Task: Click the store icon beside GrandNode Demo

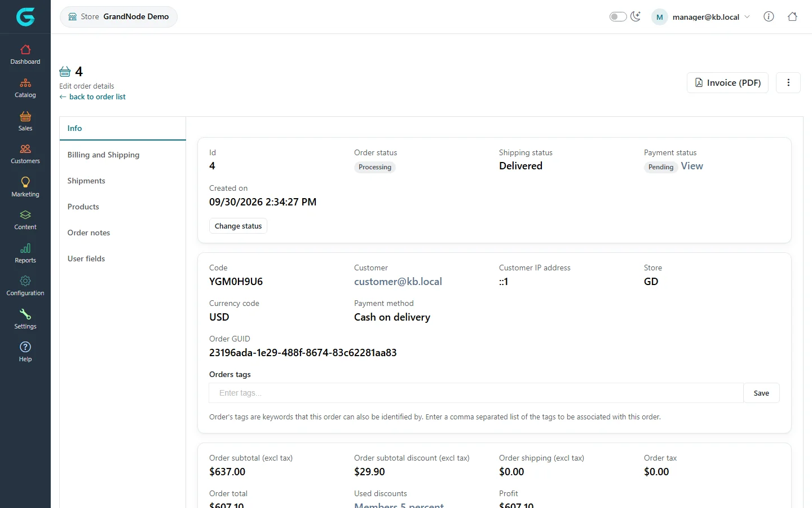Action: (72, 16)
